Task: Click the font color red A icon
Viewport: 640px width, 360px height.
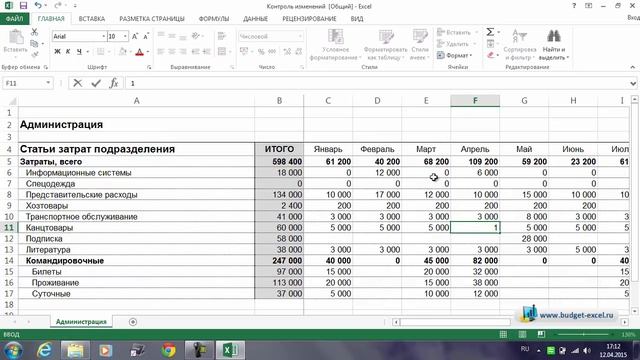Action: click(x=140, y=52)
